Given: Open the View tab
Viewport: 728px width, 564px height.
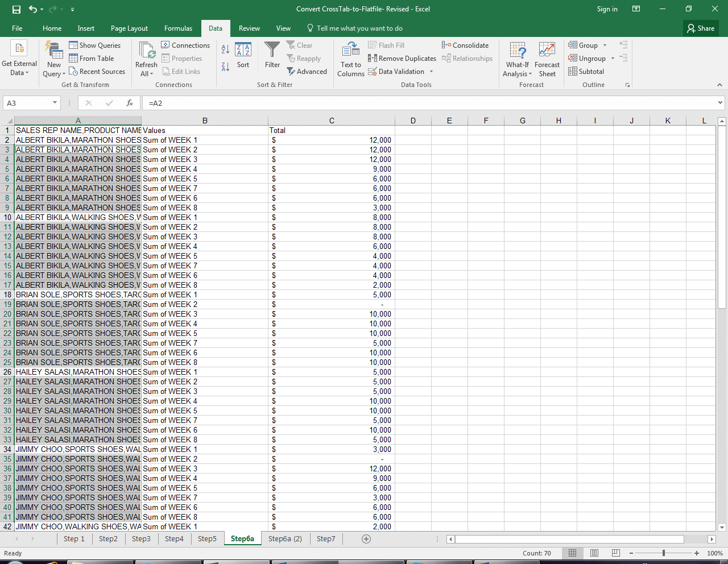Looking at the screenshot, I should 283,28.
